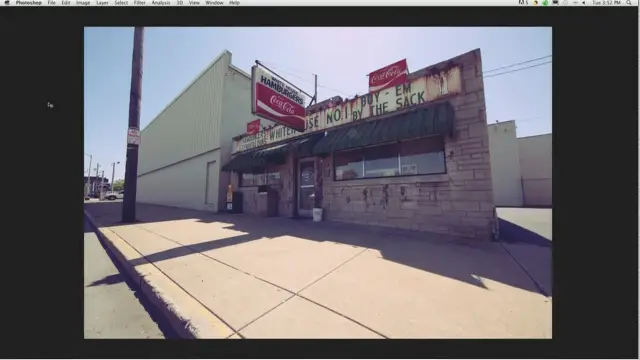Open the File menu
The height and width of the screenshot is (360, 640).
[x=51, y=2]
